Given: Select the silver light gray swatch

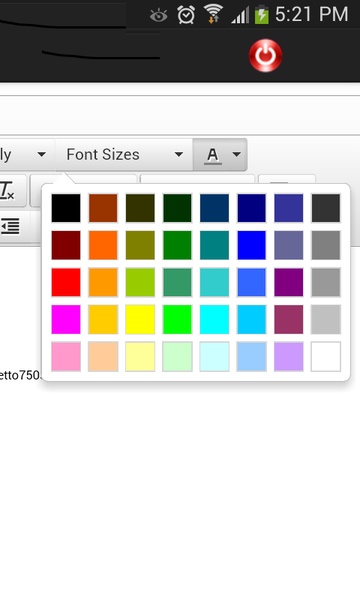Looking at the screenshot, I should pos(326,319).
